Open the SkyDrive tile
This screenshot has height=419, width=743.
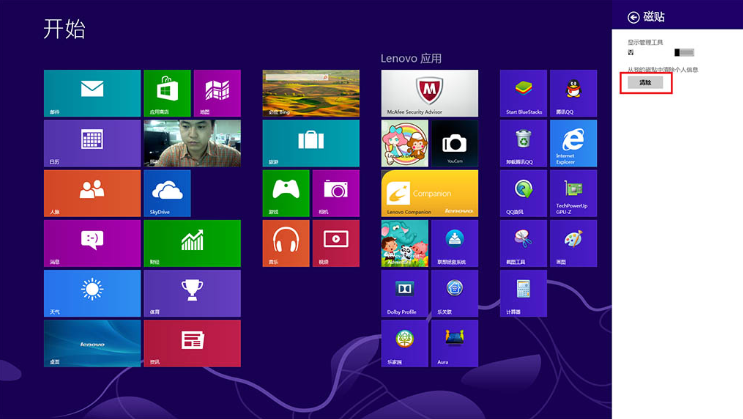pyautogui.click(x=167, y=193)
